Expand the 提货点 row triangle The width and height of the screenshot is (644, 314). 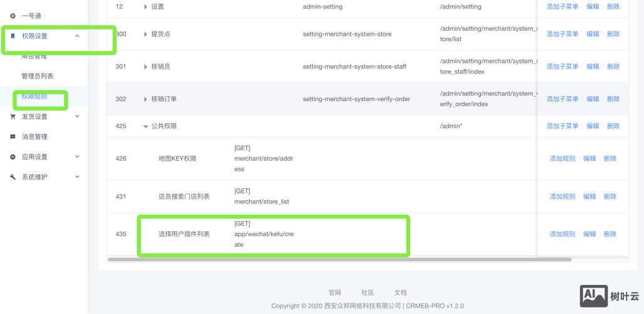[x=145, y=34]
